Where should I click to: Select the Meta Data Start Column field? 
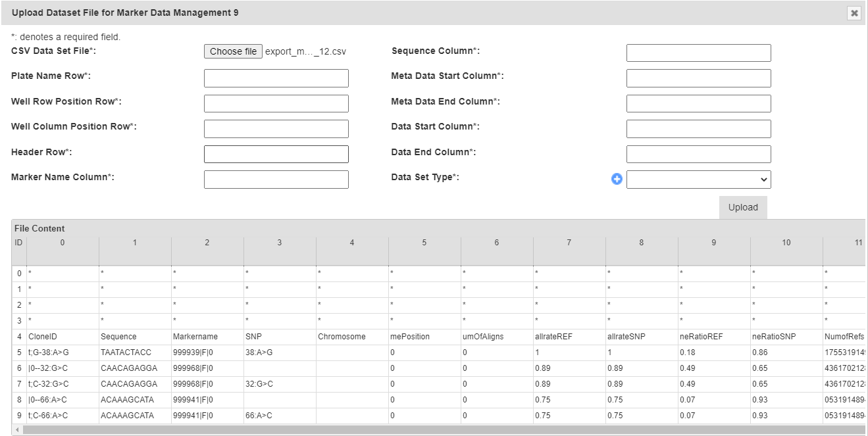point(698,78)
